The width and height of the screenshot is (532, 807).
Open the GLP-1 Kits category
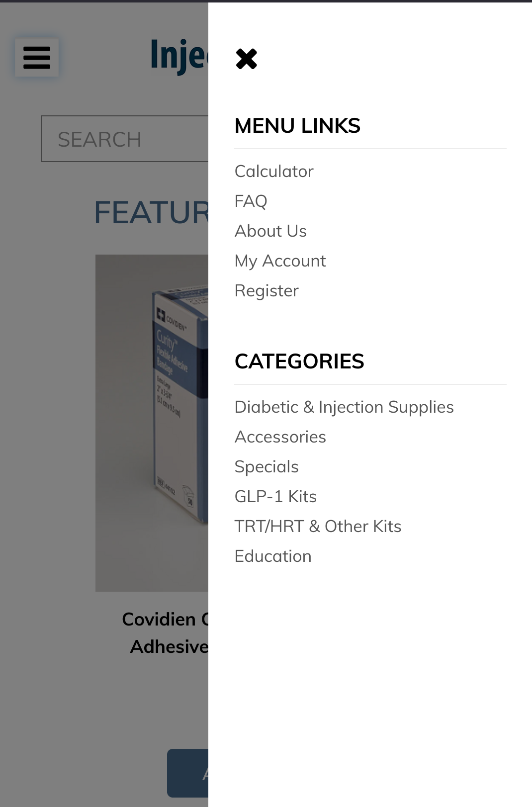point(275,497)
